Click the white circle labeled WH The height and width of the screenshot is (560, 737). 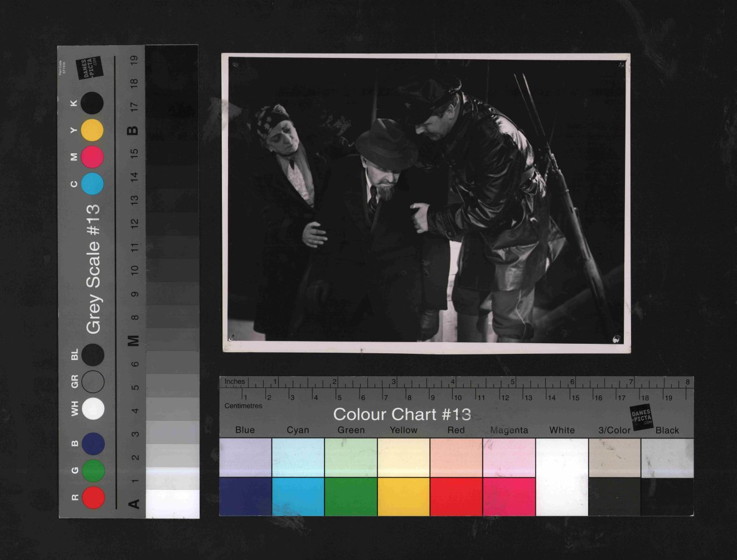[93, 408]
